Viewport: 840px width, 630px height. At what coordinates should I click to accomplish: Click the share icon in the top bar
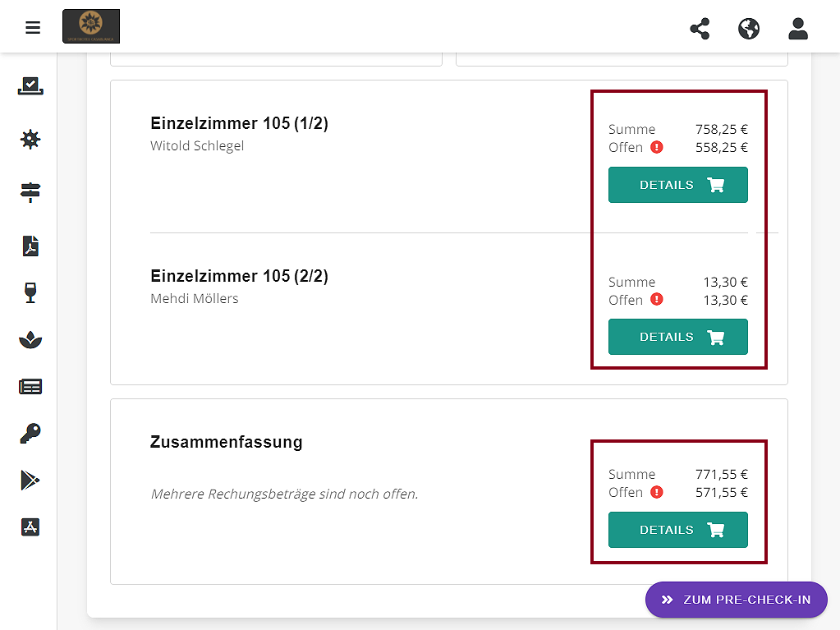click(699, 28)
